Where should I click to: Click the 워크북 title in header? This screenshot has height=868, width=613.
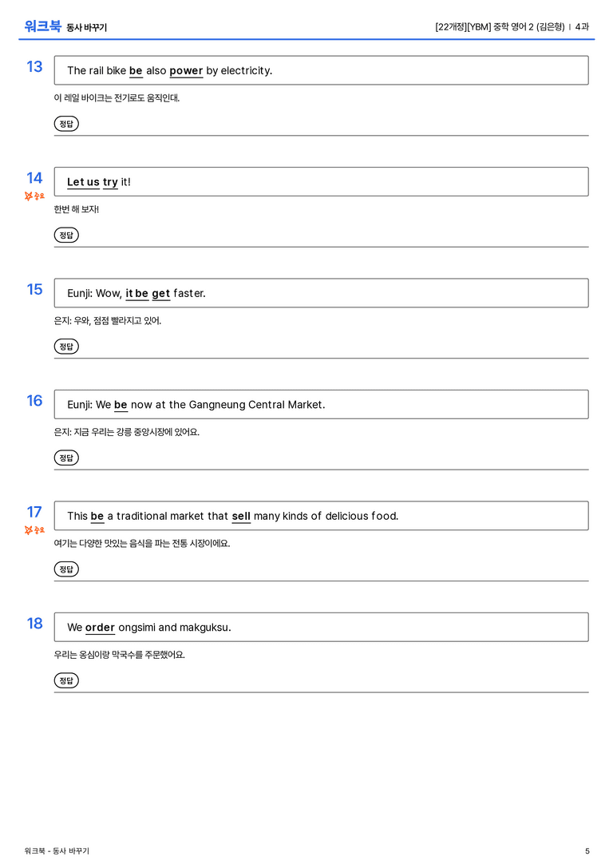point(42,26)
